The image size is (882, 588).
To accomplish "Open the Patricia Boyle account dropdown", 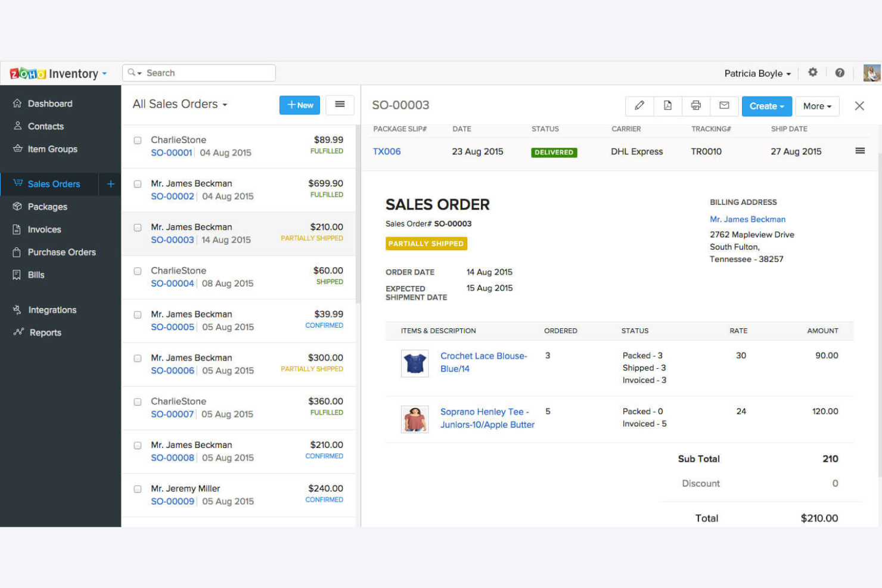I will pyautogui.click(x=757, y=73).
